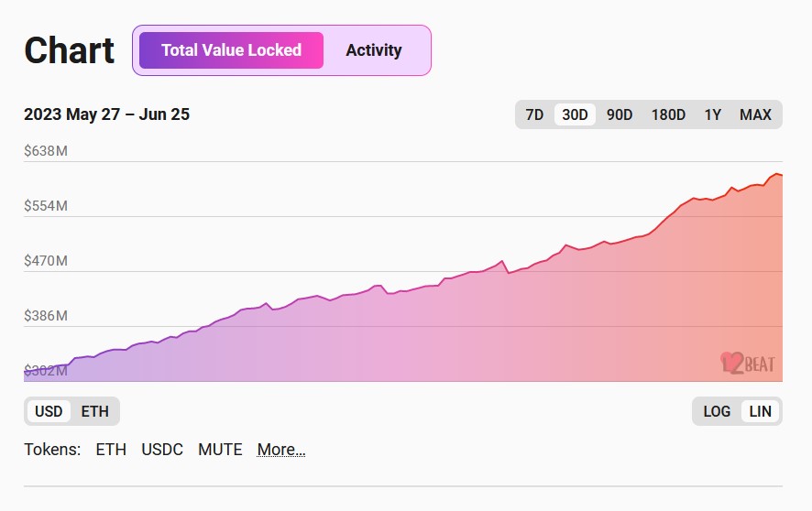
Task: Filter chart by USDC token
Action: click(x=162, y=450)
